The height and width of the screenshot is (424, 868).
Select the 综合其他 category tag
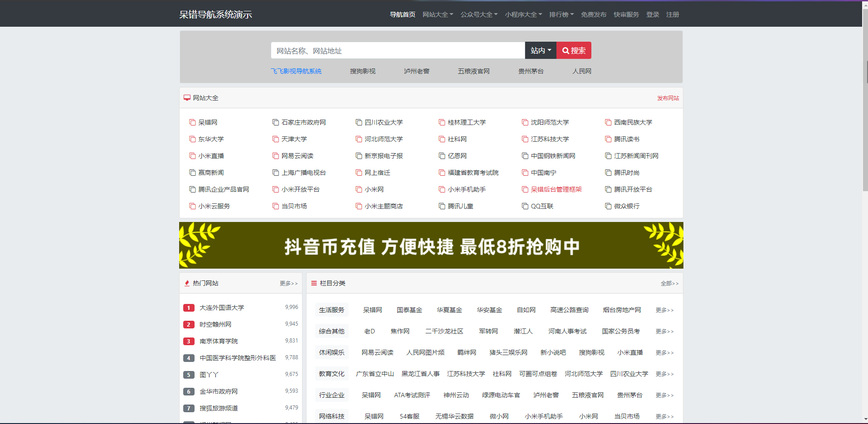[x=332, y=331]
